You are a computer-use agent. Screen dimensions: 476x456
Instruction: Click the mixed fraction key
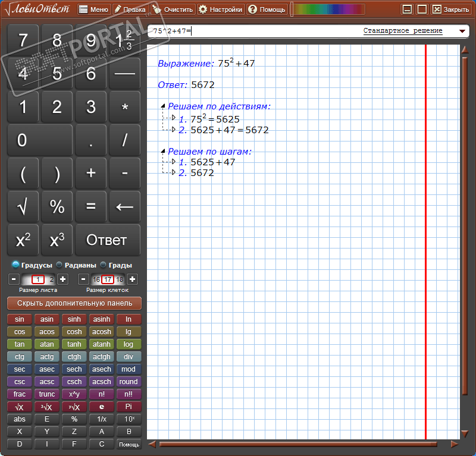click(x=124, y=40)
